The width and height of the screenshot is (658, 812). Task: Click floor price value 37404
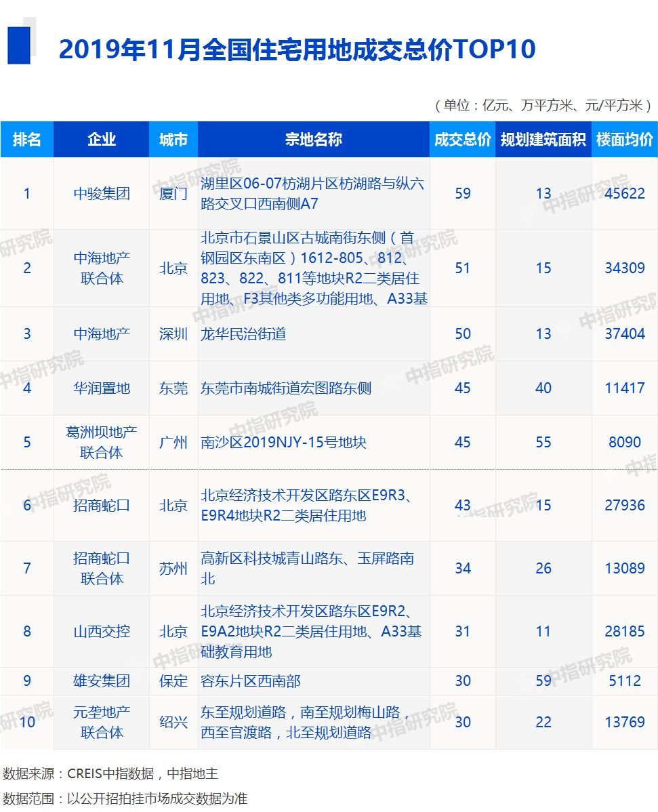625,333
